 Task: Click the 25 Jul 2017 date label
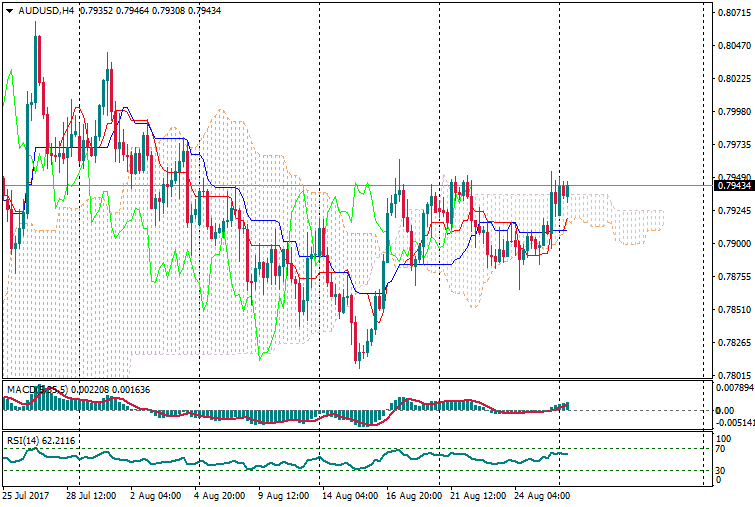coord(27,495)
